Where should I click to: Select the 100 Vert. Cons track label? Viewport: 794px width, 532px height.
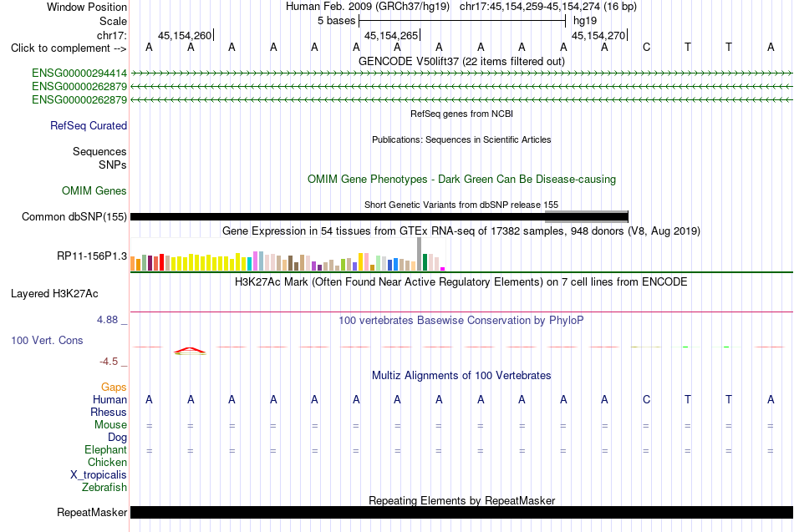point(47,340)
